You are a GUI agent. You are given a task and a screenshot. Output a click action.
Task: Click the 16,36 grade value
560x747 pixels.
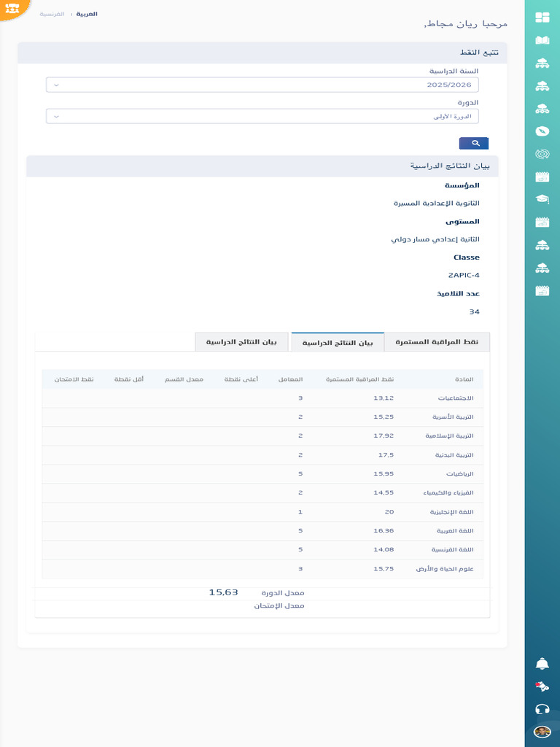[384, 531]
